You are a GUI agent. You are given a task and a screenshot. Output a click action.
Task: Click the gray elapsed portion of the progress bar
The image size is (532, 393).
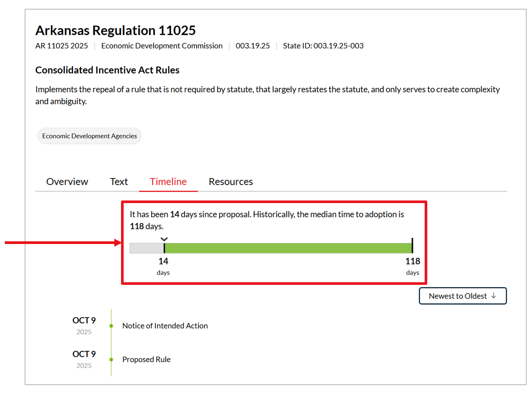pos(147,248)
